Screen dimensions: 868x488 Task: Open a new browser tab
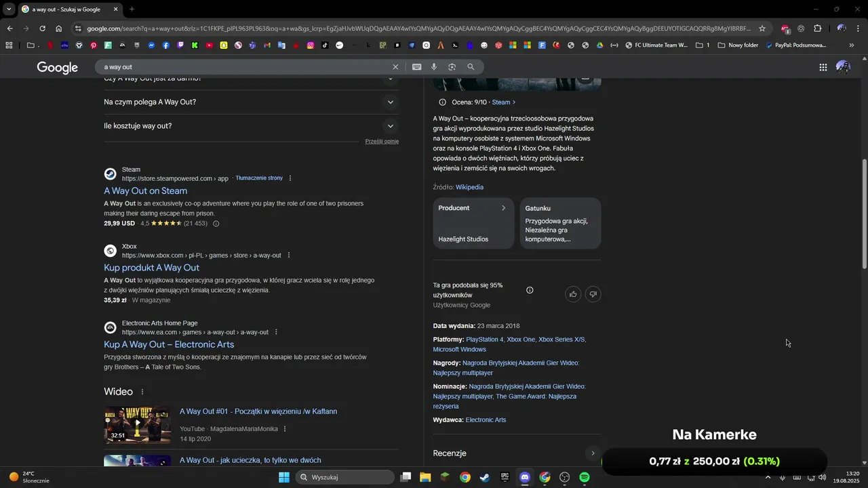(x=132, y=9)
